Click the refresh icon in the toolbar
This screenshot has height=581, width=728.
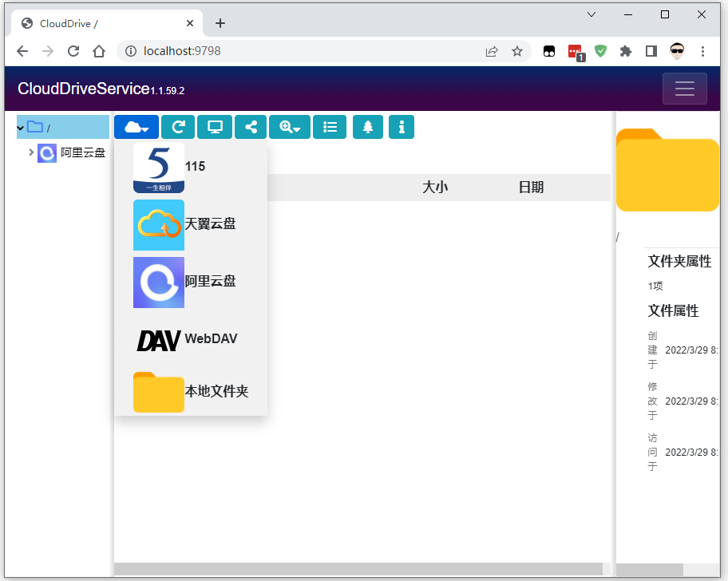(x=177, y=127)
